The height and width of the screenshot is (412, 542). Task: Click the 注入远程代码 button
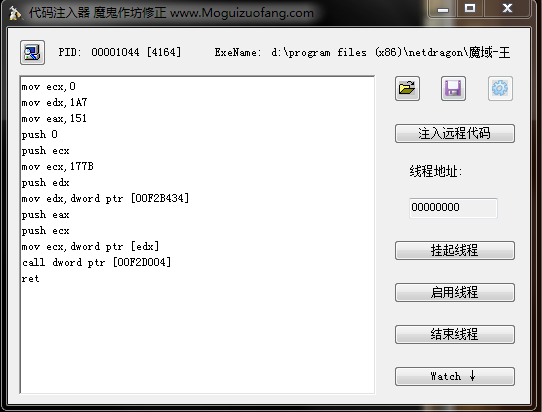point(455,133)
